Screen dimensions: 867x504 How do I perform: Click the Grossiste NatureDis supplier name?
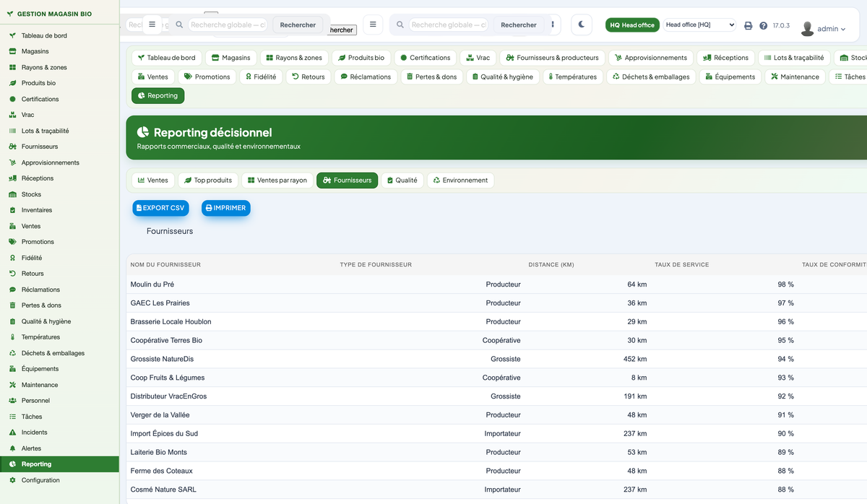[x=162, y=360]
